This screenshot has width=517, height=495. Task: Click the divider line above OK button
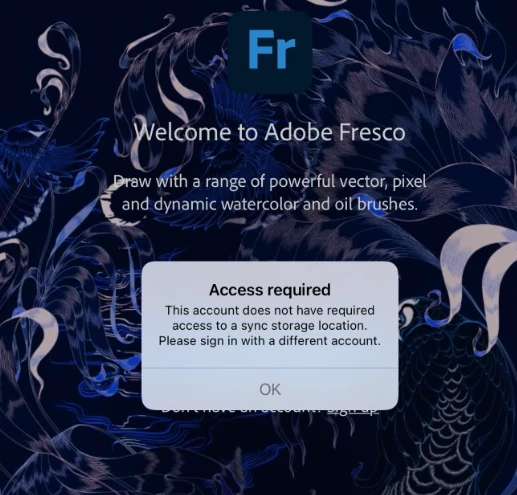[x=270, y=368]
